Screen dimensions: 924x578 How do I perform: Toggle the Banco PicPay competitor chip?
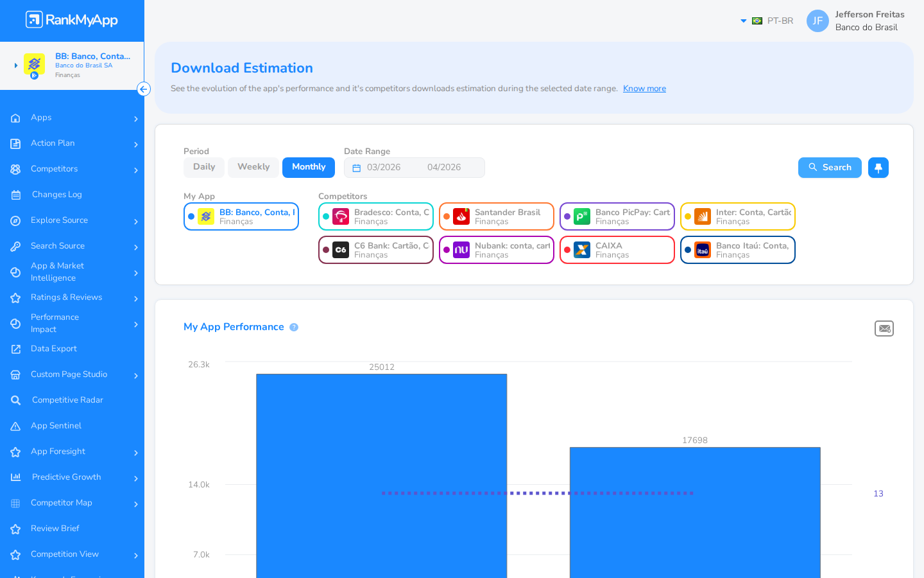617,216
